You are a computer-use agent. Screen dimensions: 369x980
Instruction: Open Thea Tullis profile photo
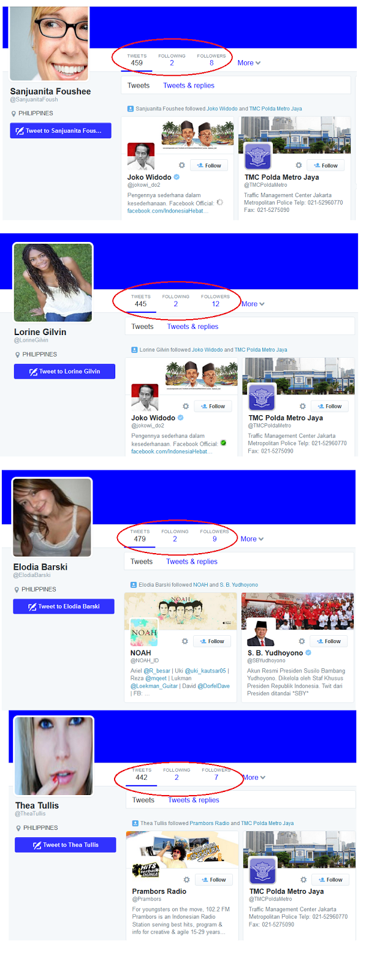point(54,756)
